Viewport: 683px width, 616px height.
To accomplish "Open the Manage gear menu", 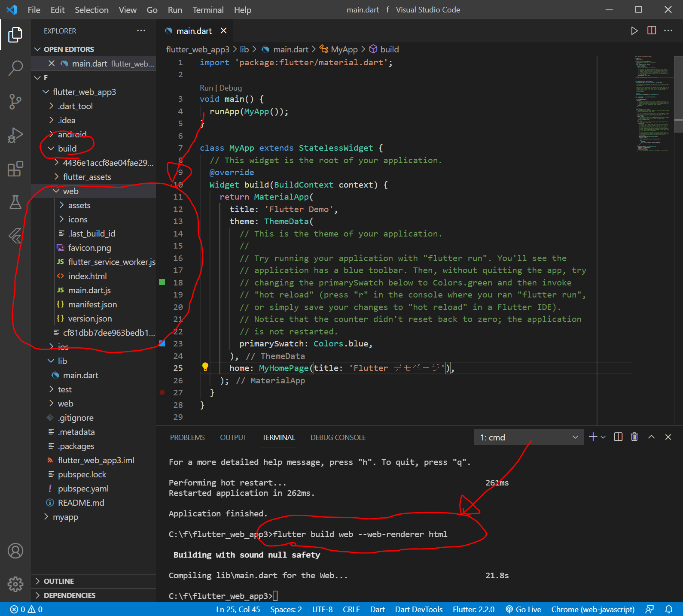I will pos(15,584).
